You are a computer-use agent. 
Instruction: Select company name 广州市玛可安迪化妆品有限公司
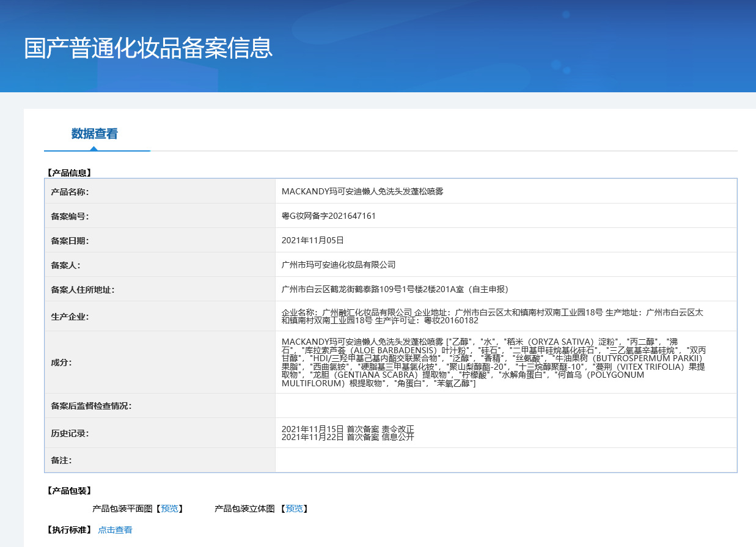coord(339,265)
